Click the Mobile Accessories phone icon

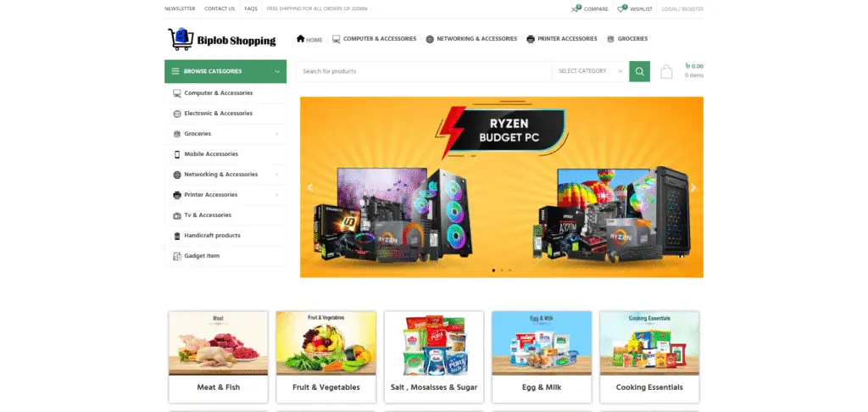click(x=177, y=154)
